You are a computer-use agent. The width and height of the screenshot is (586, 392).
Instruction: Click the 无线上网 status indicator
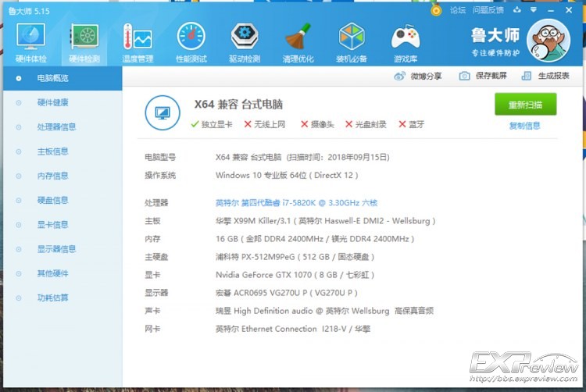tap(265, 124)
